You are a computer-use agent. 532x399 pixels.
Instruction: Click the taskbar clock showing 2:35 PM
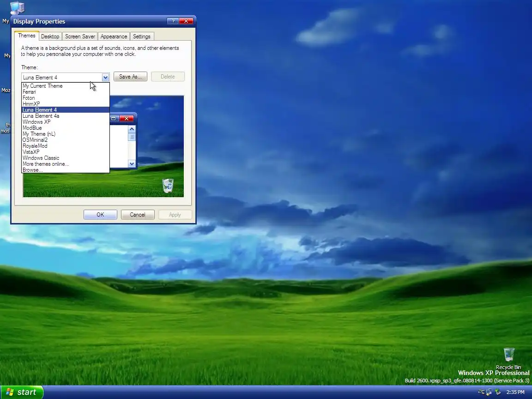tap(515, 392)
